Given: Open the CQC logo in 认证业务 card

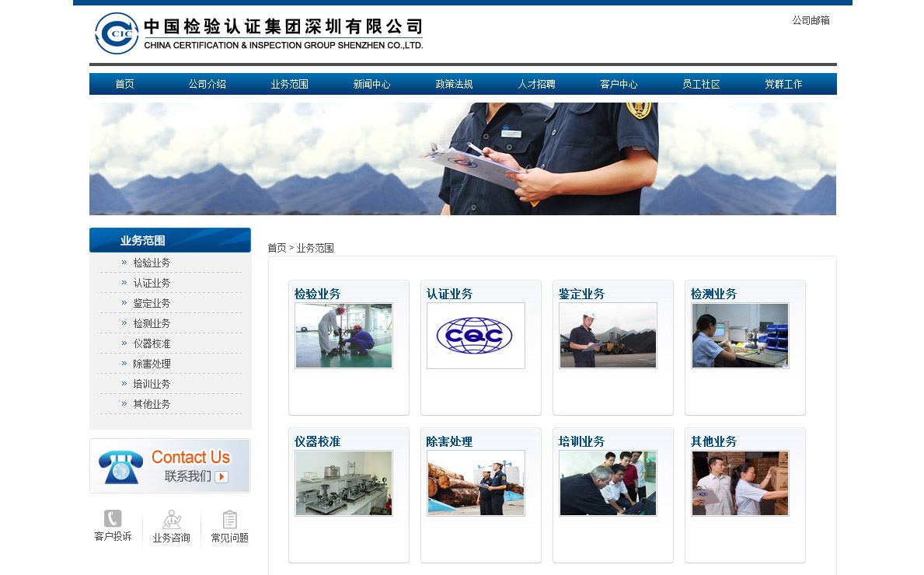Looking at the screenshot, I should pos(476,336).
